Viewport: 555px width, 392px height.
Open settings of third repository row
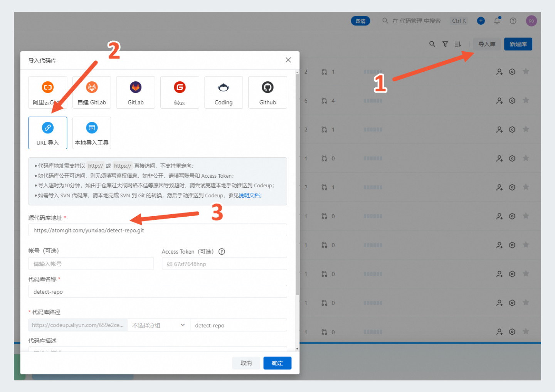pyautogui.click(x=512, y=130)
